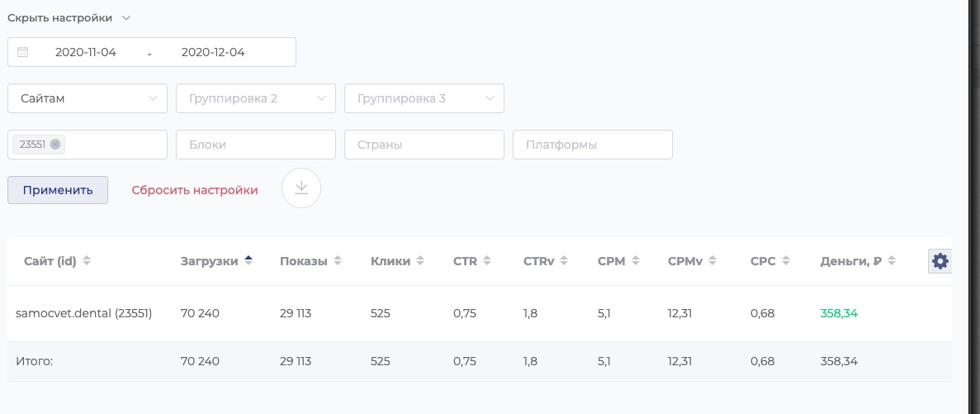This screenshot has width=980, height=414.
Task: Click the Платформы filter field
Action: (593, 145)
